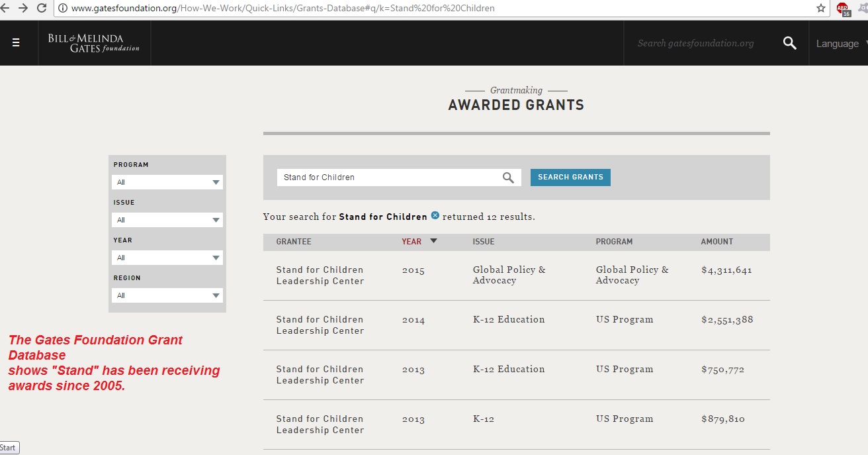The image size is (868, 455).
Task: Bookmark this page with the star icon
Action: point(821,8)
